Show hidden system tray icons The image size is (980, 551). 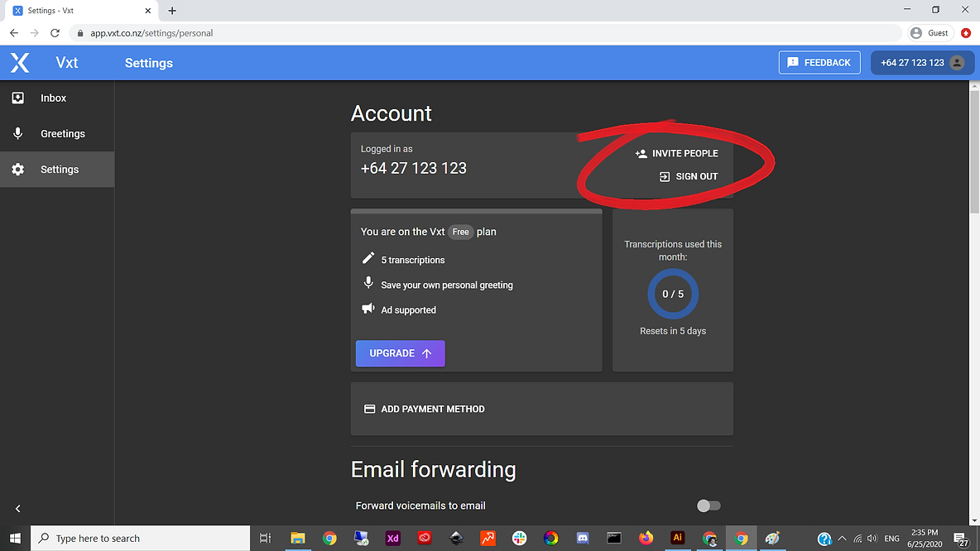pos(842,539)
